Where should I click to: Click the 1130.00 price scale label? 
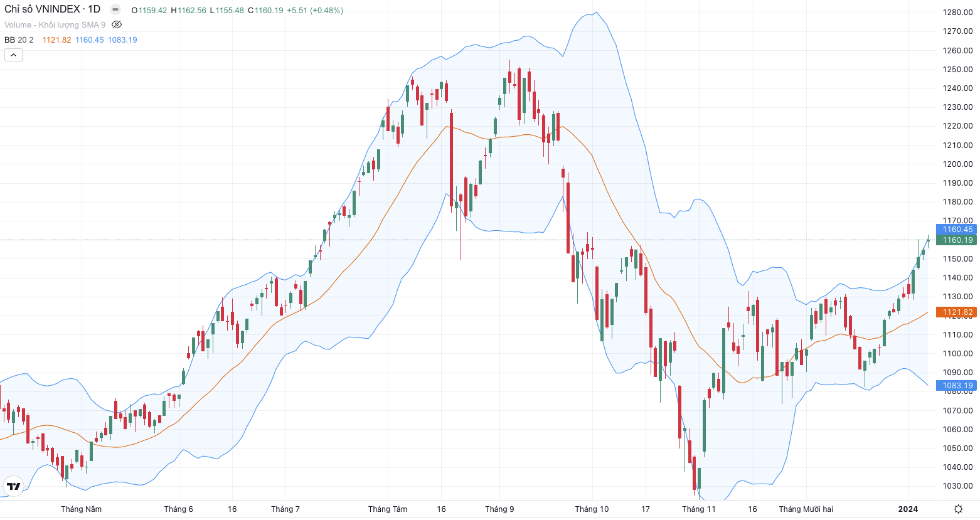tap(957, 297)
